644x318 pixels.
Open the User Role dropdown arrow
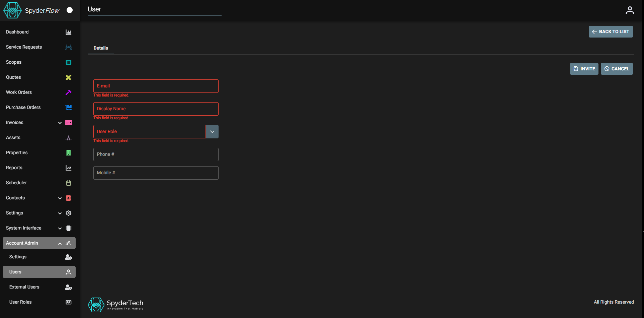[x=212, y=132]
